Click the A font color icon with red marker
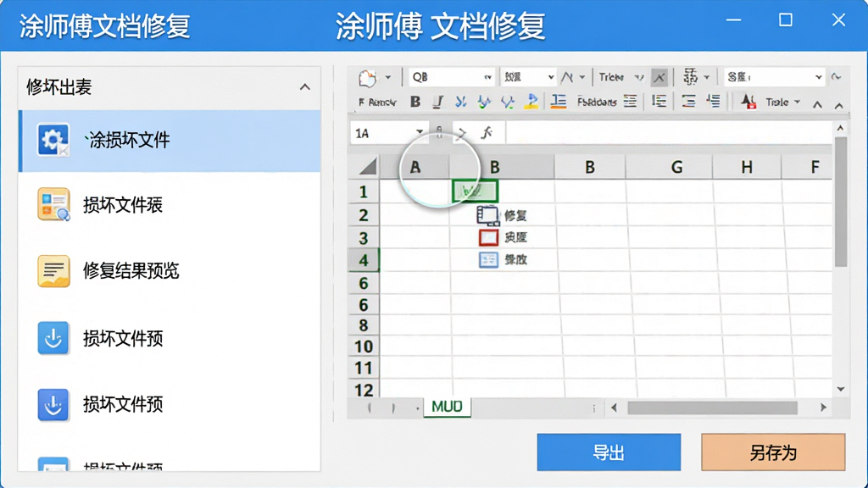Screen dimensions: 868x488 [x=748, y=102]
